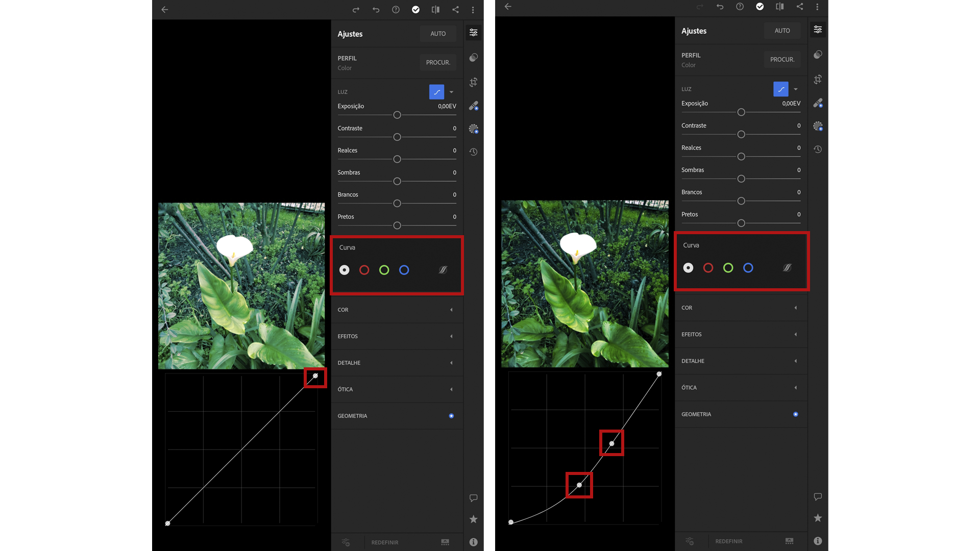Click Contraste slider handle in left screenshot
The width and height of the screenshot is (980, 551).
pyautogui.click(x=397, y=137)
